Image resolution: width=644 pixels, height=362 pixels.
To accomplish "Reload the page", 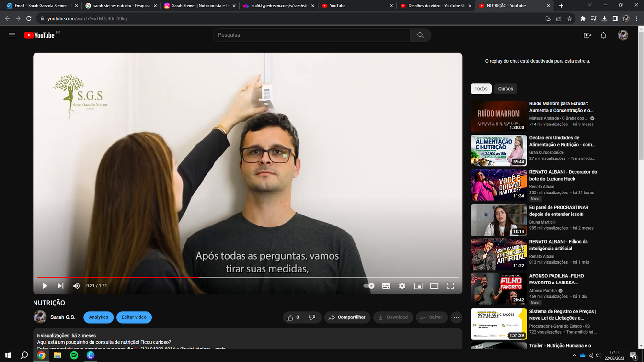I will [x=29, y=18].
